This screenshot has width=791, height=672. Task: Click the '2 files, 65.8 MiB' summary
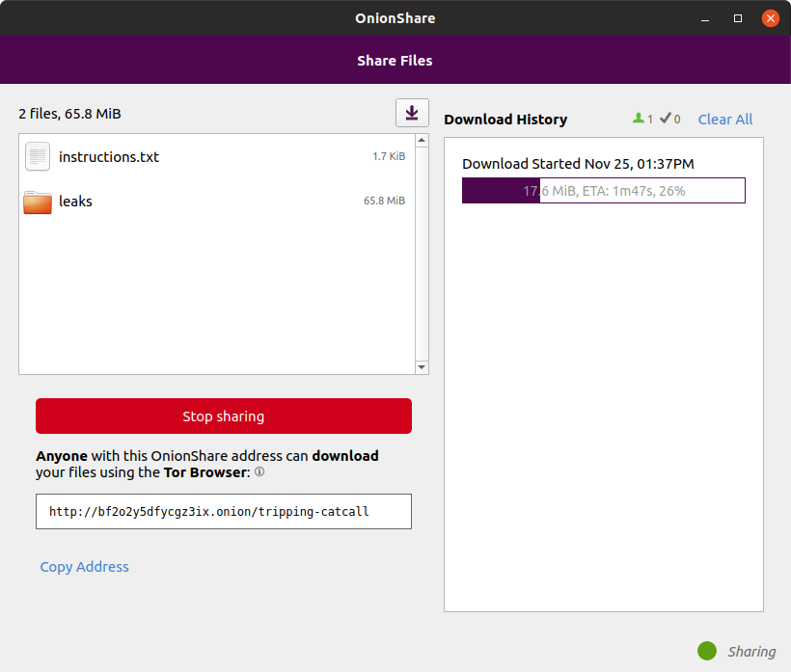pos(69,114)
